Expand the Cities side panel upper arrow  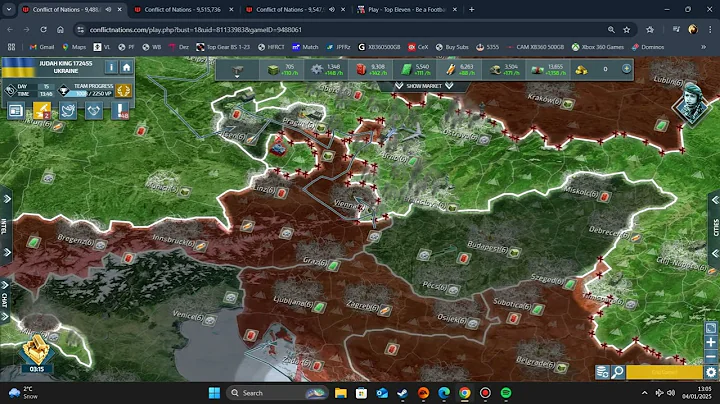[x=715, y=200]
